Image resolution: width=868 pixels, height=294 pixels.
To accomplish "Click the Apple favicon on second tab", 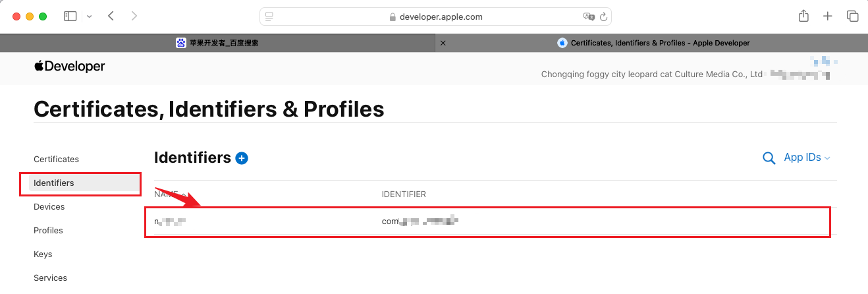I will pos(562,43).
